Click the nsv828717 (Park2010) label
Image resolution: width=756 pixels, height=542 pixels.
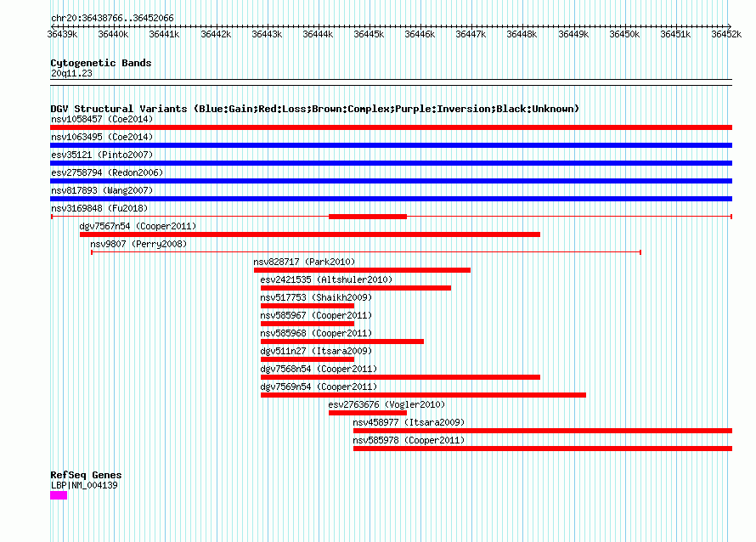tap(305, 262)
